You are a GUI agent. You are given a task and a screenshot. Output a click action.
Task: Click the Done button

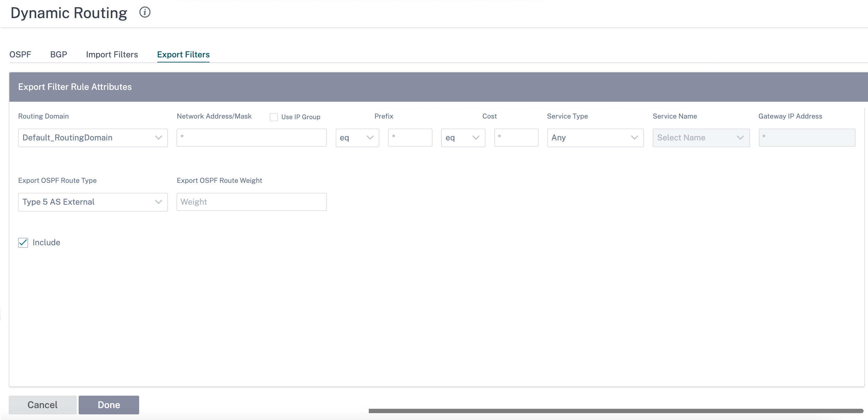point(109,405)
